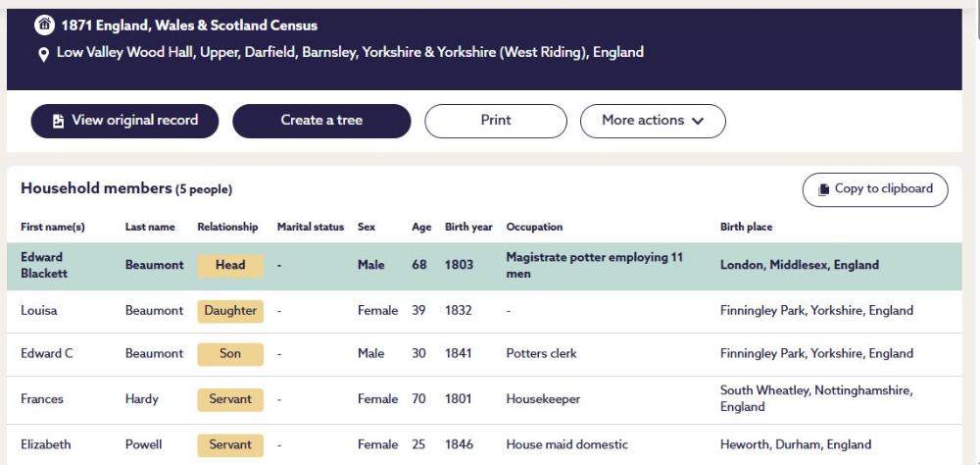Screen dimensions: 980x465
Task: Click the Head relationship tag
Action: (x=230, y=265)
